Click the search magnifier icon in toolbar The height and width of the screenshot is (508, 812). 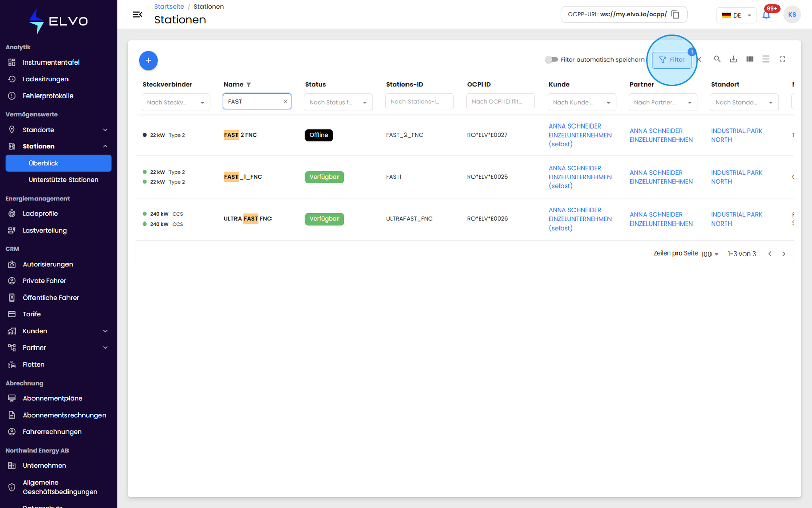pyautogui.click(x=717, y=59)
